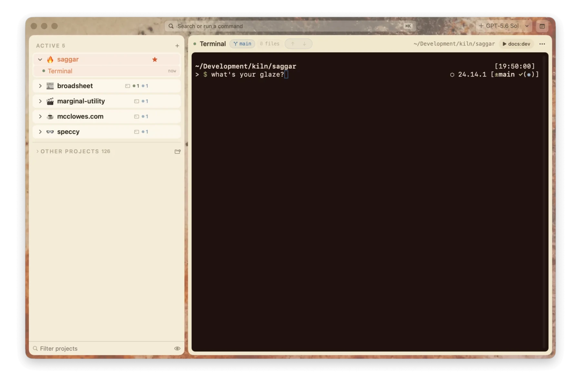
Task: Collapse the saggar project
Action: [40, 59]
